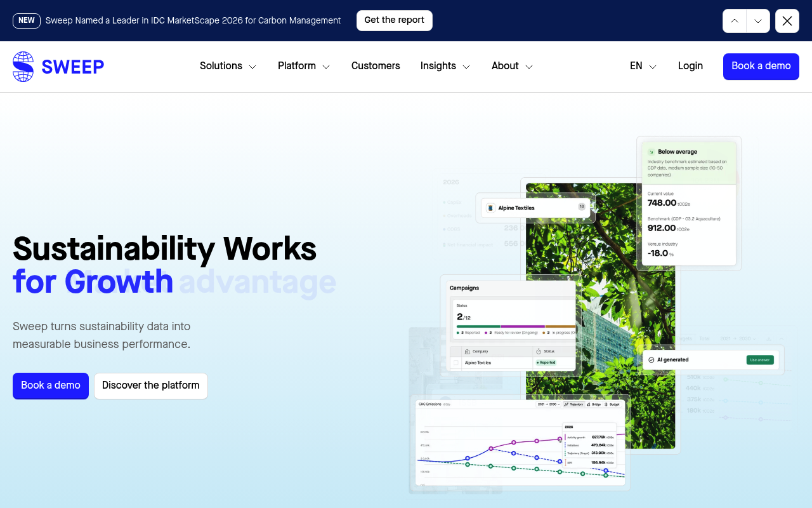
Task: Click the Status column clock icon
Action: click(539, 352)
